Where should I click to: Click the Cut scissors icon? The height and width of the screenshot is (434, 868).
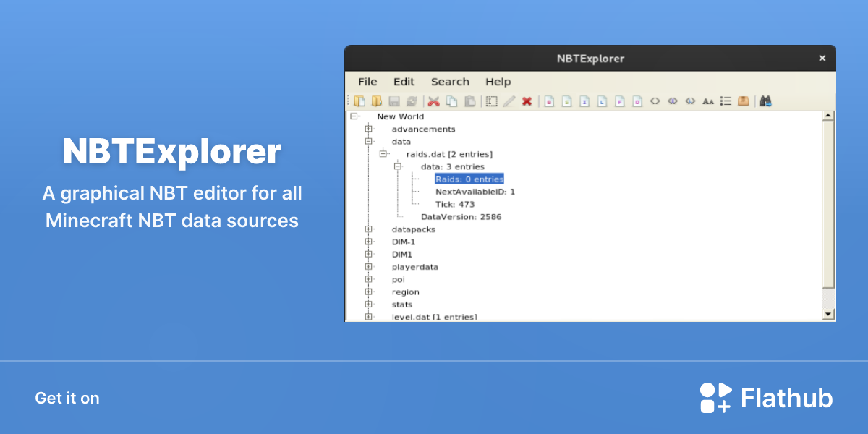click(x=434, y=101)
